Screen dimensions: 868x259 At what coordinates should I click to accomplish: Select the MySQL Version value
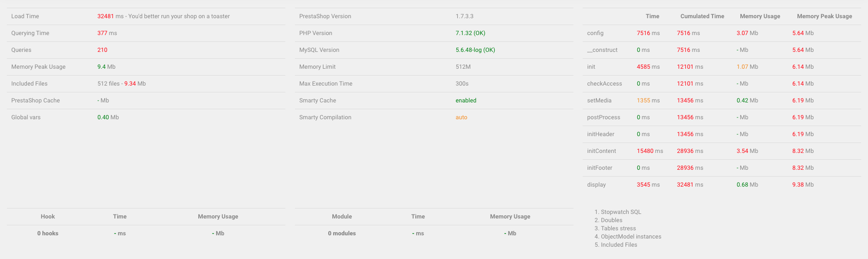(x=475, y=50)
